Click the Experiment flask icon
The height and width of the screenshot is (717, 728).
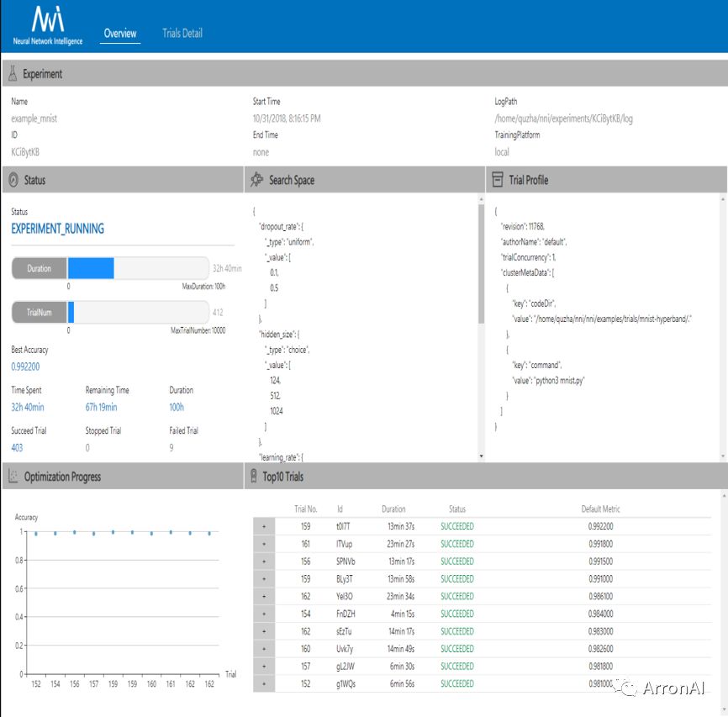(13, 74)
